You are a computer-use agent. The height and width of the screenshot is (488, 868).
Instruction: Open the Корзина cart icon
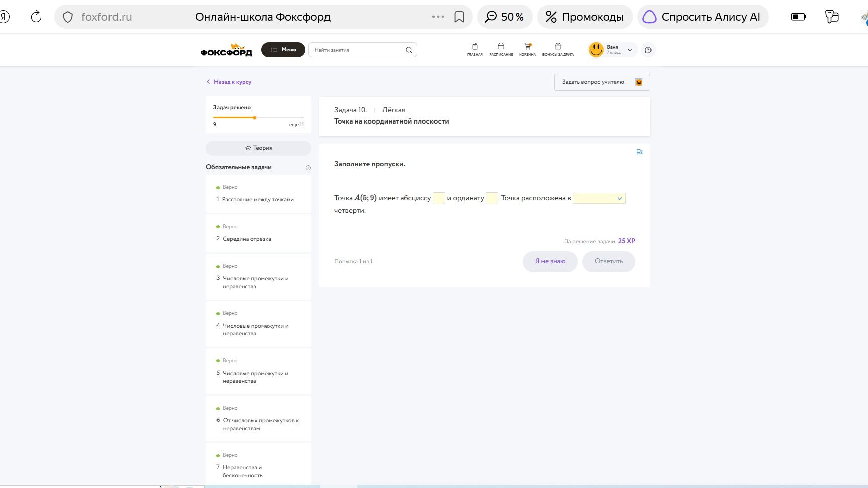click(527, 46)
